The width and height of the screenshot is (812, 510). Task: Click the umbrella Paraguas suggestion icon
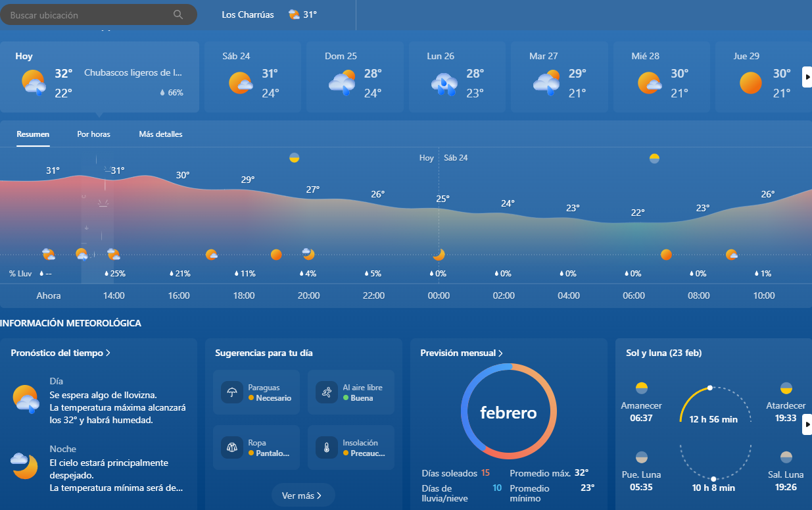click(x=232, y=393)
